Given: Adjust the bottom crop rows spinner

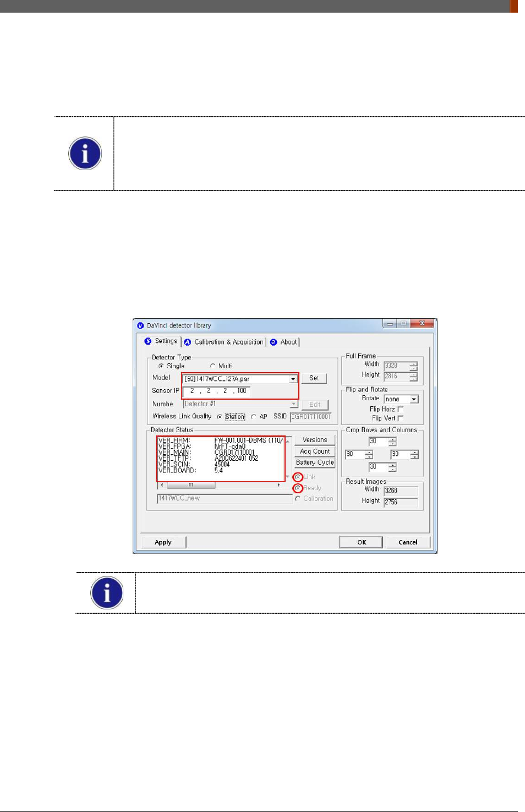Looking at the screenshot, I should point(392,467).
